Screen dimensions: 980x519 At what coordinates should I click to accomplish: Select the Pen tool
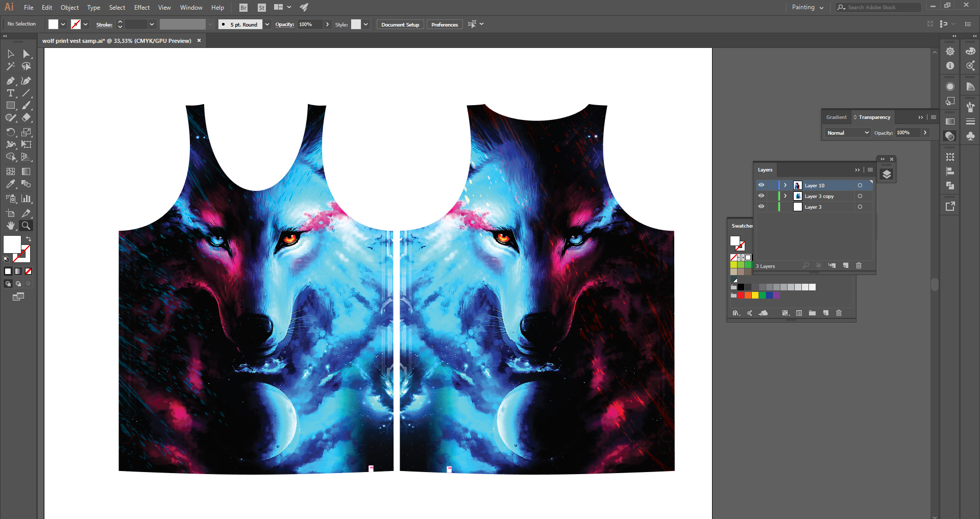point(11,81)
